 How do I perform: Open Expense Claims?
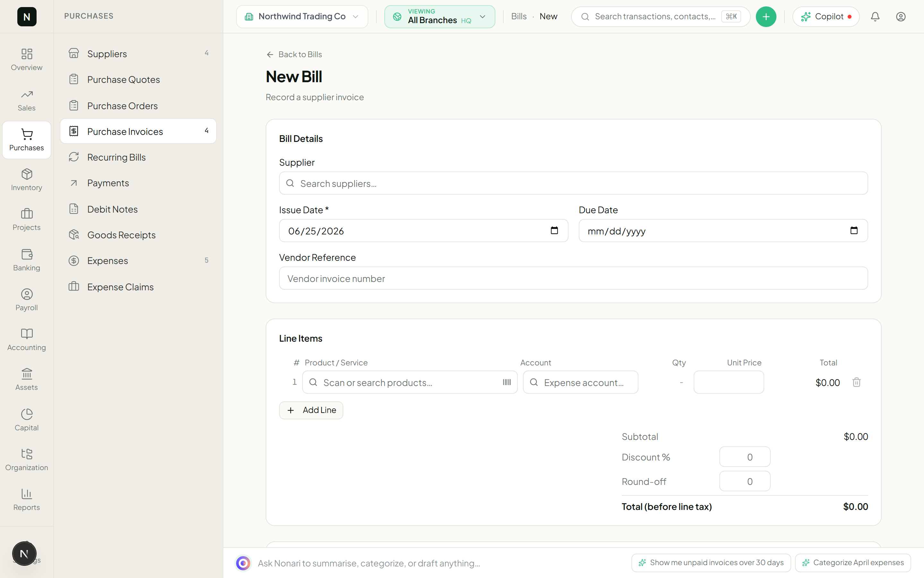(138, 287)
